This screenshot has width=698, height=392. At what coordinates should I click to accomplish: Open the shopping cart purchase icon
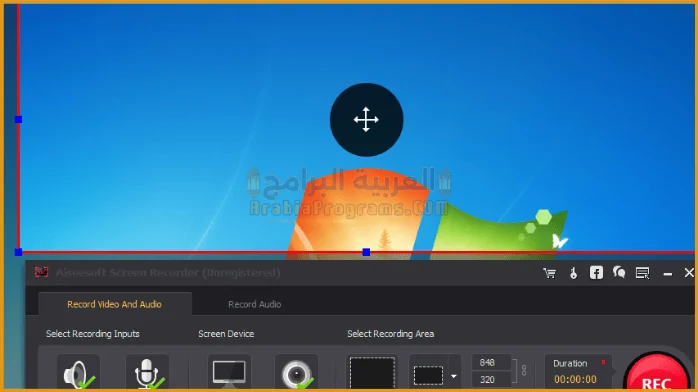549,273
